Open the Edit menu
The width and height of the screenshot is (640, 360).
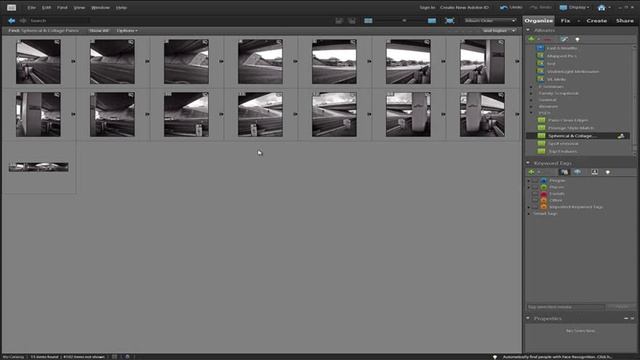[47, 7]
